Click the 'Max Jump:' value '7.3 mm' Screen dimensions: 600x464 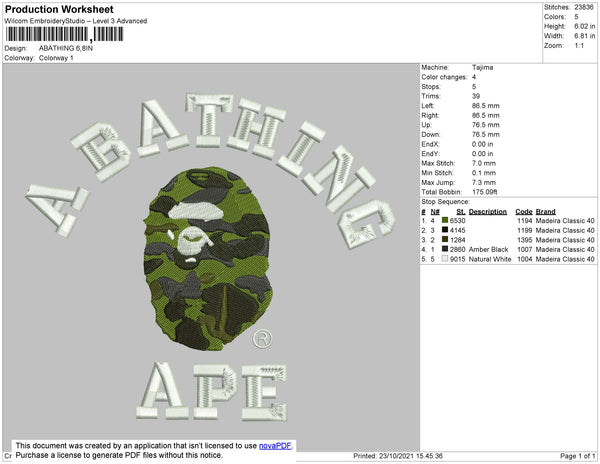(483, 182)
